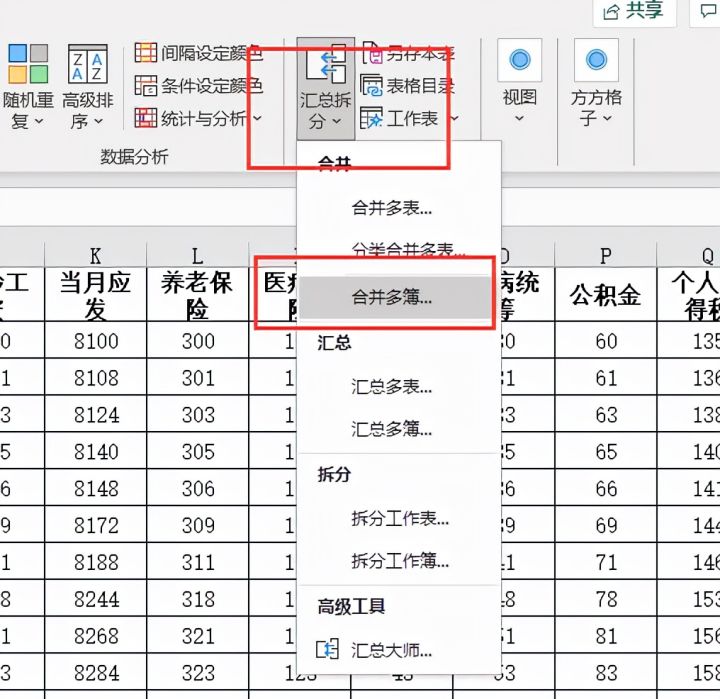Click cell with value 8244
720x699 pixels.
pos(96,599)
